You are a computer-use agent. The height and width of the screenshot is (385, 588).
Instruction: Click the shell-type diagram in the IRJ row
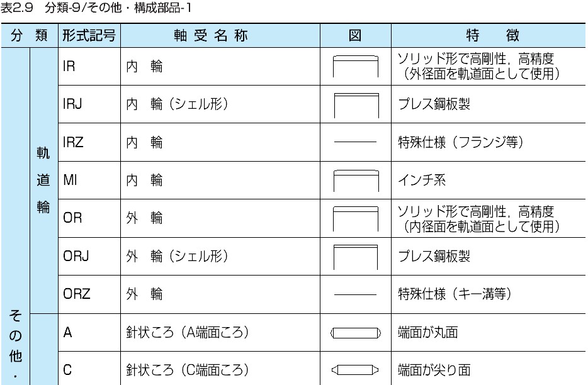355,105
